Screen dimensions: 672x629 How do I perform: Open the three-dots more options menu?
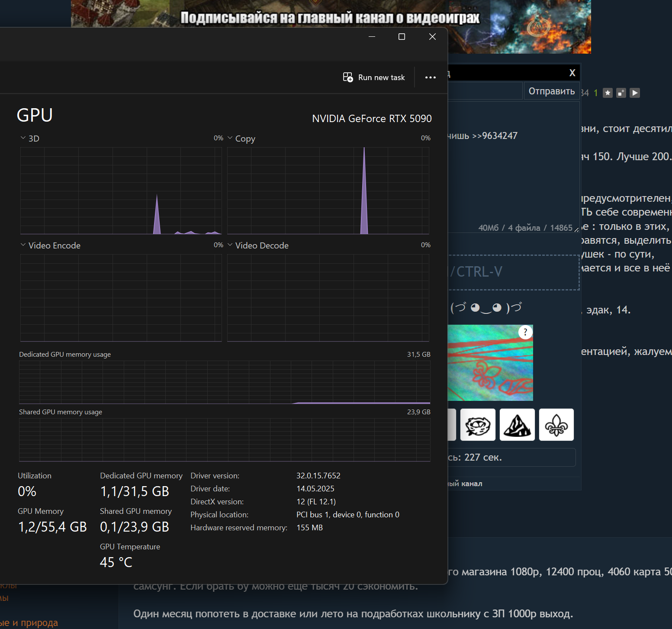tap(430, 77)
